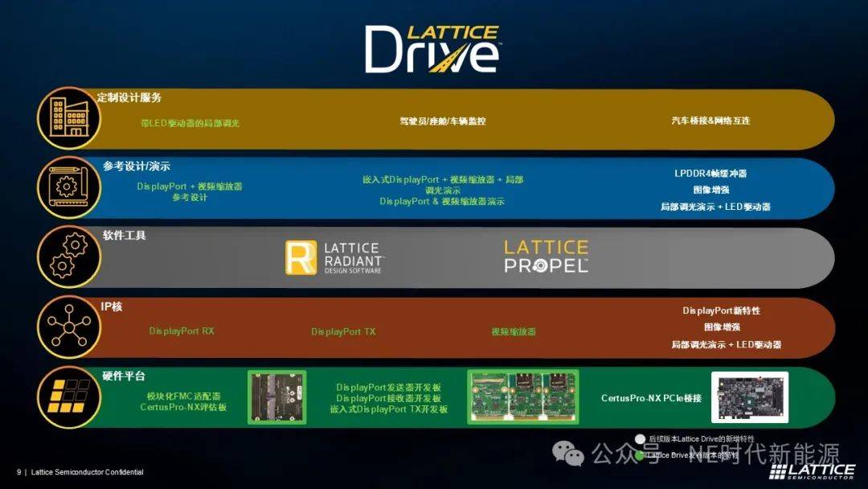Click the LPDDR4 frame buffer text
The width and height of the screenshot is (868, 489).
click(x=710, y=174)
